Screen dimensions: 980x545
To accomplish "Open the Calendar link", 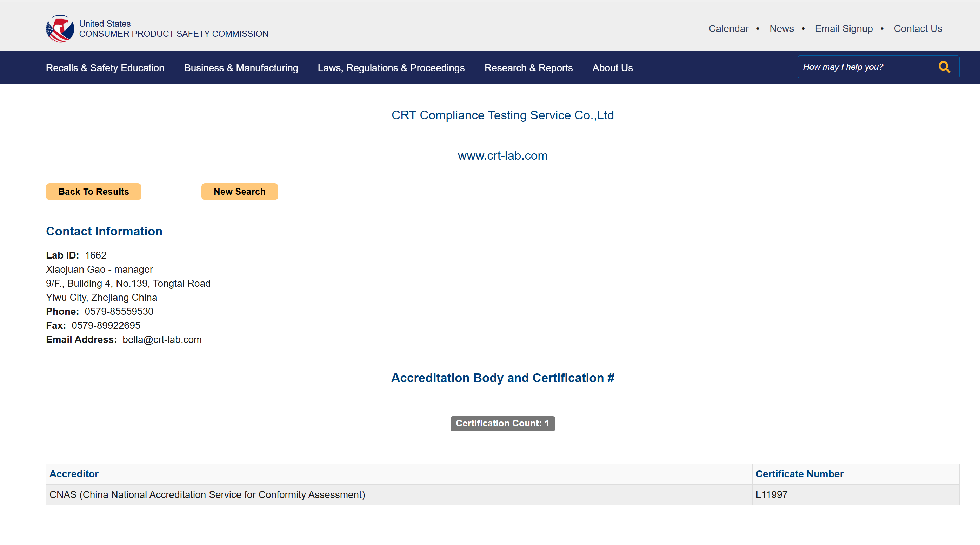I will [728, 28].
